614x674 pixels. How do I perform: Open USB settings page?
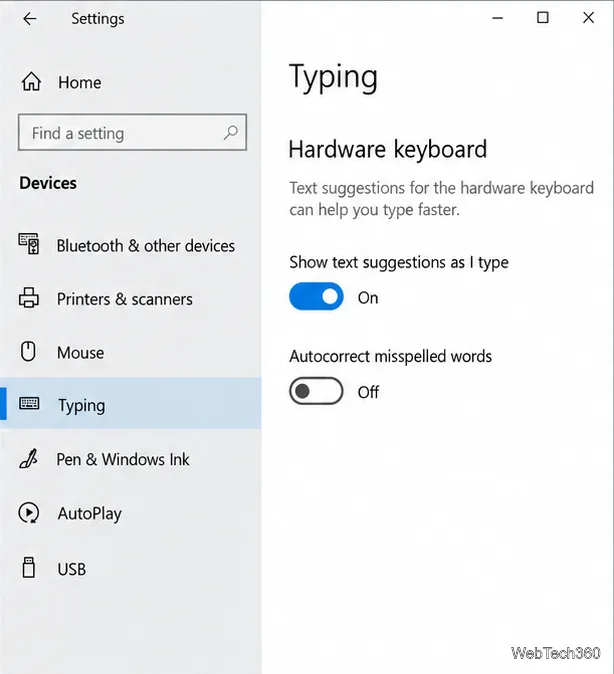(x=131, y=568)
